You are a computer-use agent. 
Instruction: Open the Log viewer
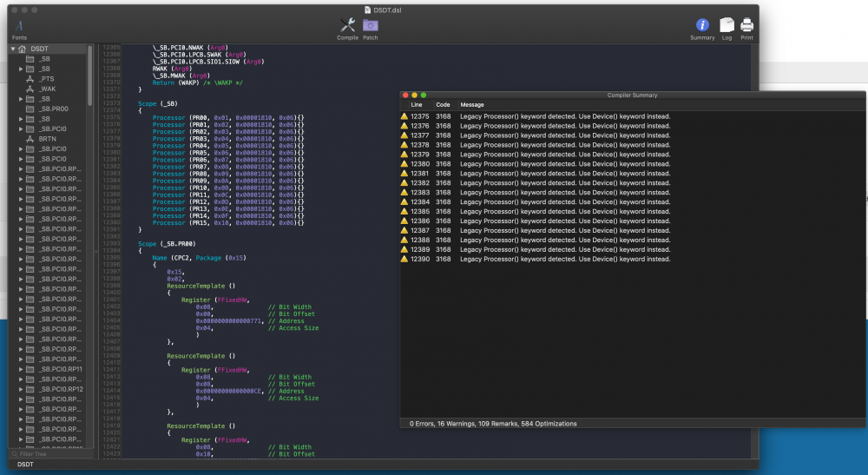727,29
